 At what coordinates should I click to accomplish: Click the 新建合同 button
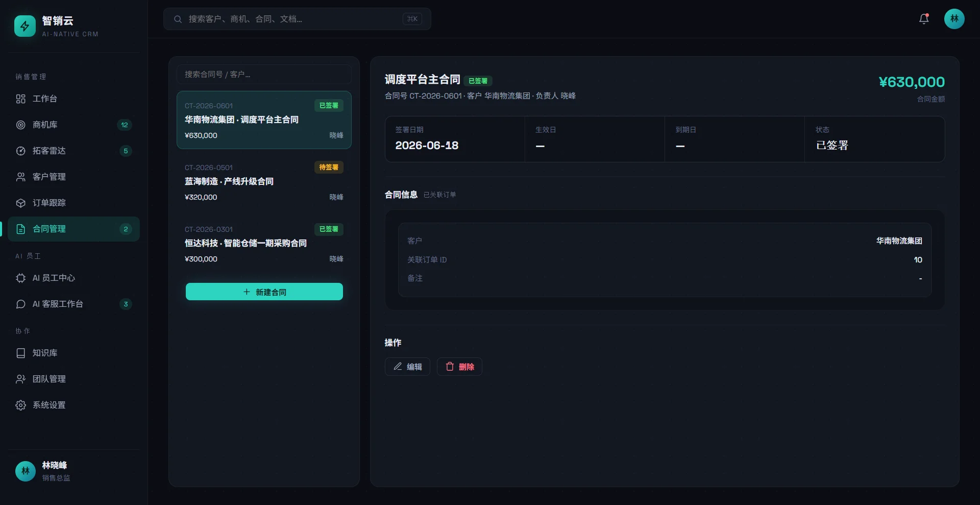[264, 292]
